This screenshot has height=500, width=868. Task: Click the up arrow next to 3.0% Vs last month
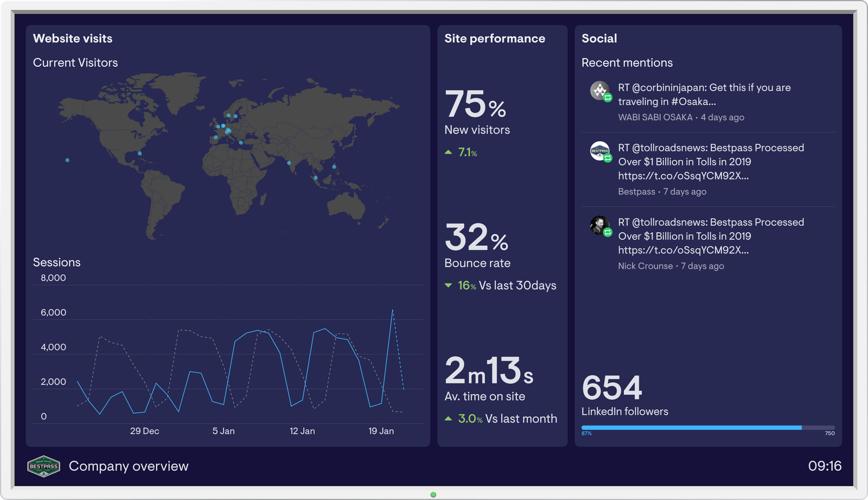449,419
